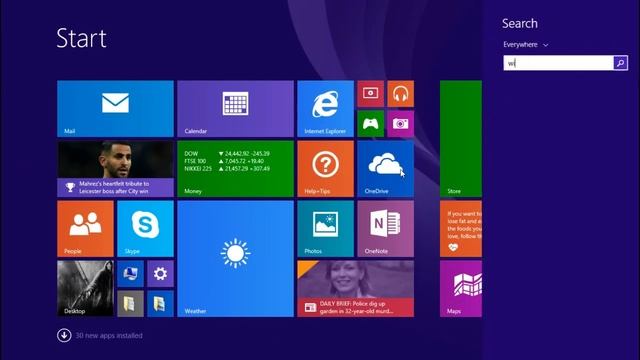Open the PC settings gear tile
The width and height of the screenshot is (640, 360).
point(160,274)
